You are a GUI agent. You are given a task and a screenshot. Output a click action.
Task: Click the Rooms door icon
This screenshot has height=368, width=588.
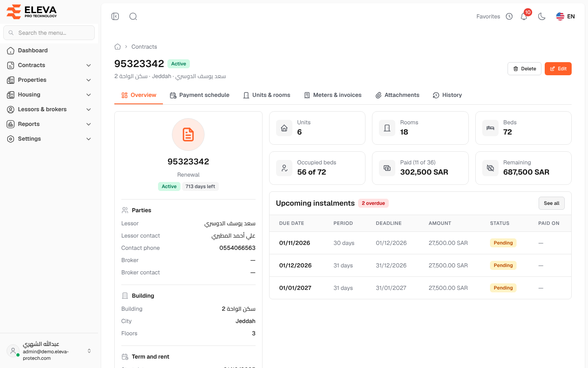(387, 128)
